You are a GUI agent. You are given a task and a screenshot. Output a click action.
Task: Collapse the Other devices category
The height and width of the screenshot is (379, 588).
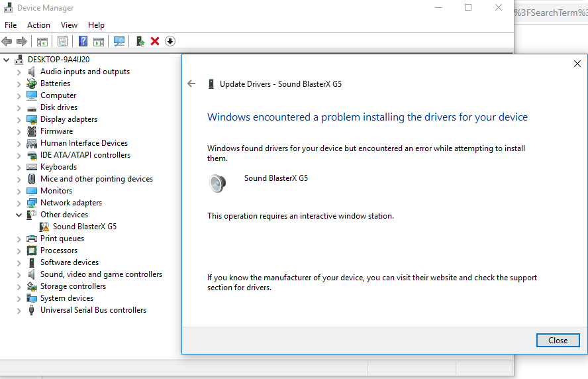[x=19, y=215]
